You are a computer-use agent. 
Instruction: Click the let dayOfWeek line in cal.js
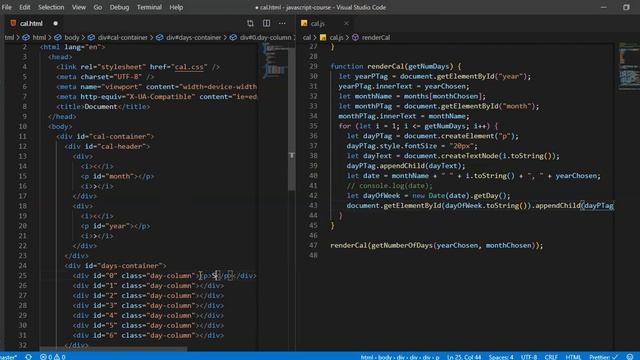click(x=429, y=196)
